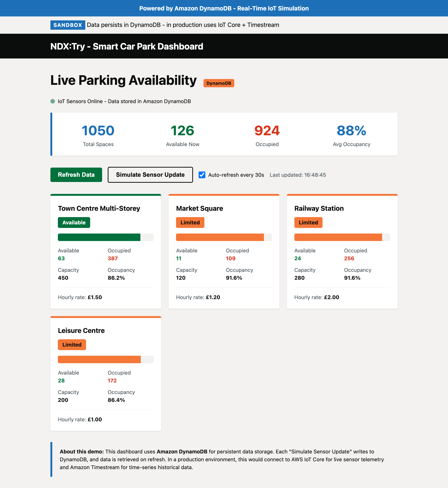
Task: Select the NDX:Try dashboard title
Action: point(127,46)
